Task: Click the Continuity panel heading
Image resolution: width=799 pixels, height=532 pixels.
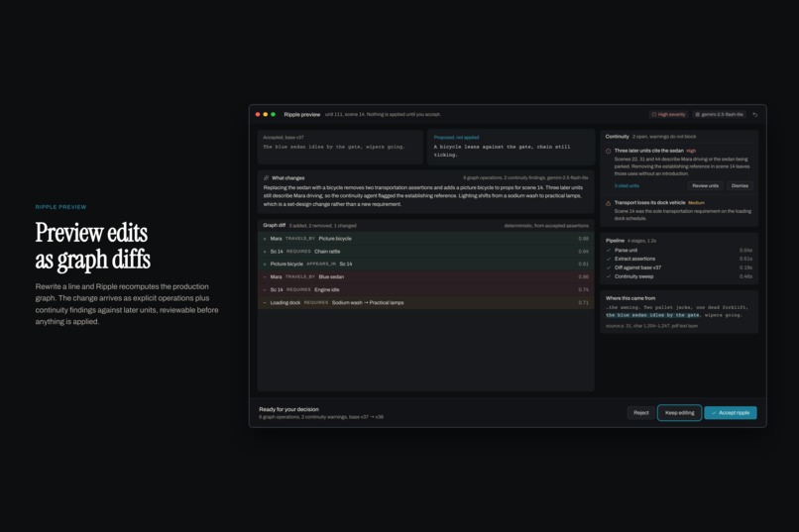Action: 617,137
